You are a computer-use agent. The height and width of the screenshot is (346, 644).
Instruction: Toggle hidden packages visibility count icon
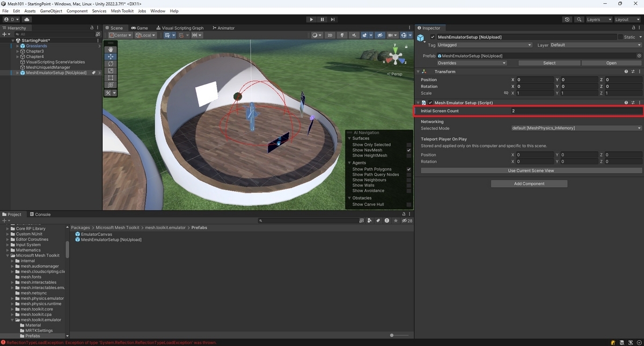pyautogui.click(x=407, y=220)
